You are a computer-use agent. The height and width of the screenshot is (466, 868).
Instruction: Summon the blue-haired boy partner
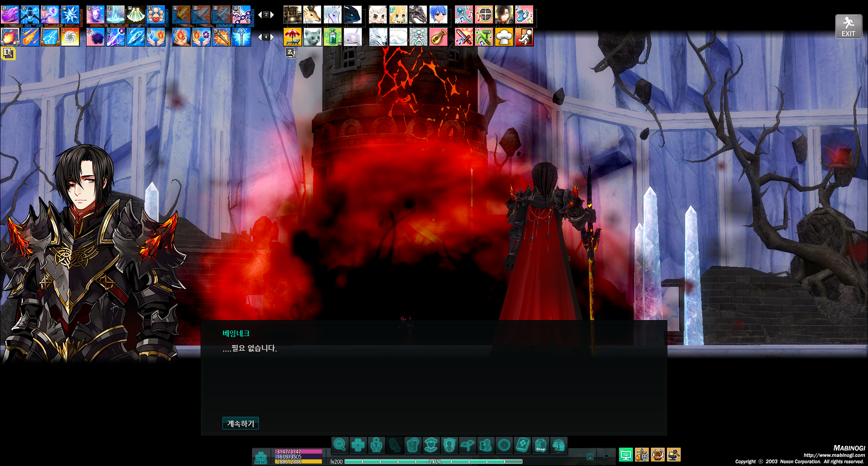[438, 15]
